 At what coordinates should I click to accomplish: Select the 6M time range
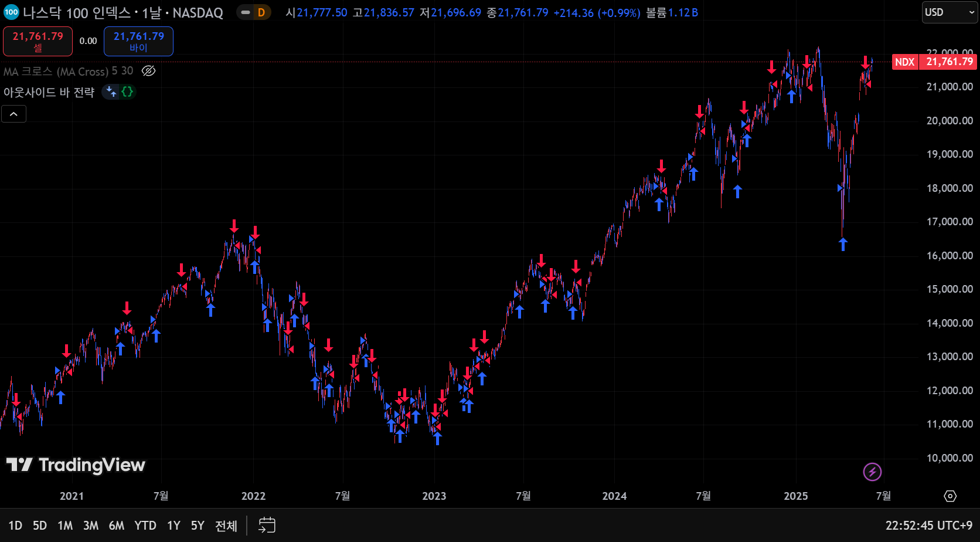117,526
